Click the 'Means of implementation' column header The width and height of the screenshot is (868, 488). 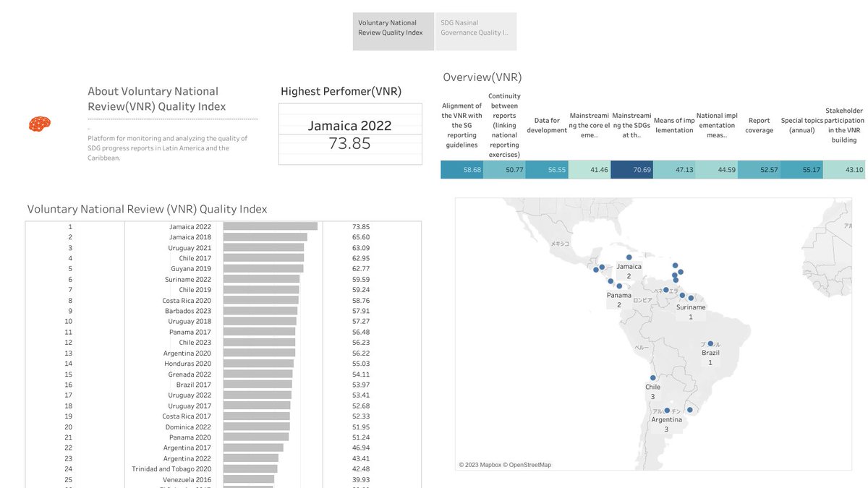tap(673, 125)
